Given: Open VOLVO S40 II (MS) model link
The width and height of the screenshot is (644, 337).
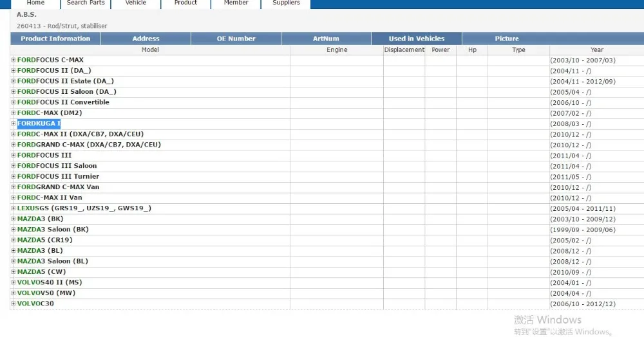Looking at the screenshot, I should [50, 282].
